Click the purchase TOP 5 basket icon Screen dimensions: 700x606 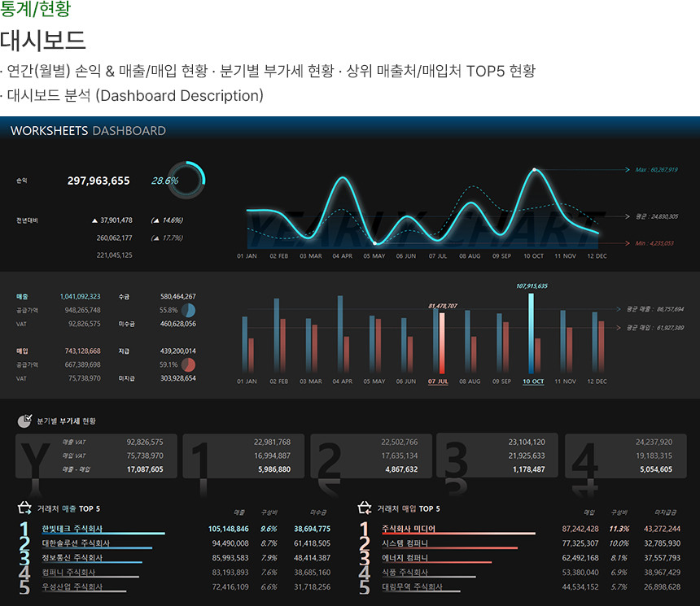point(365,508)
